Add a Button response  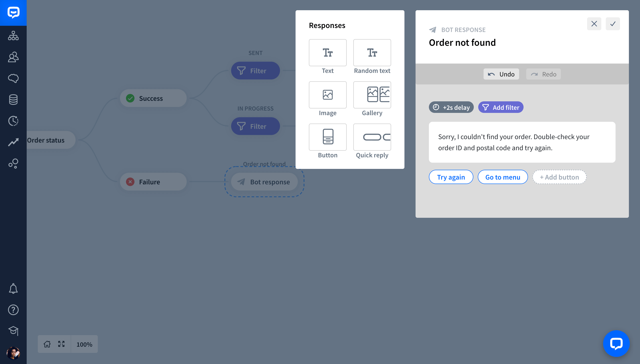coord(328,137)
